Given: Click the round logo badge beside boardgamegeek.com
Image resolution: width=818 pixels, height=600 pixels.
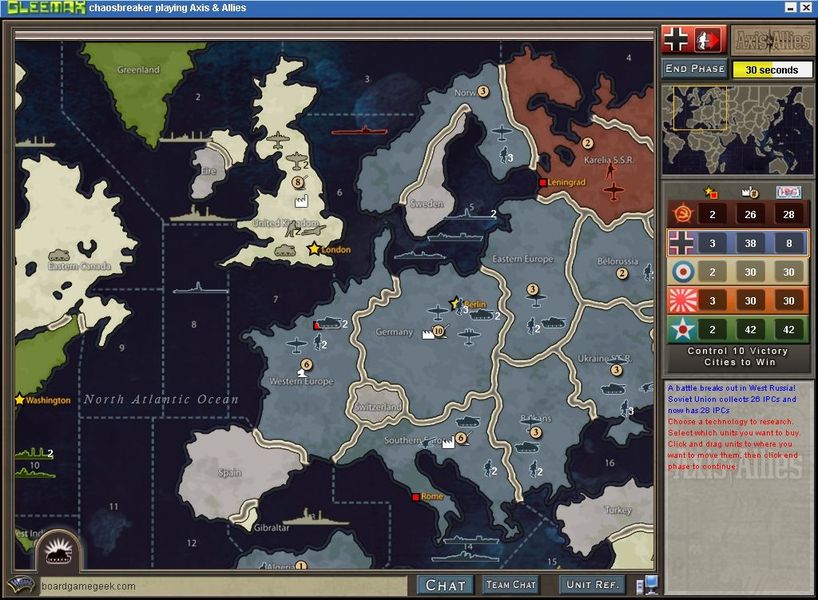Looking at the screenshot, I should click(21, 584).
